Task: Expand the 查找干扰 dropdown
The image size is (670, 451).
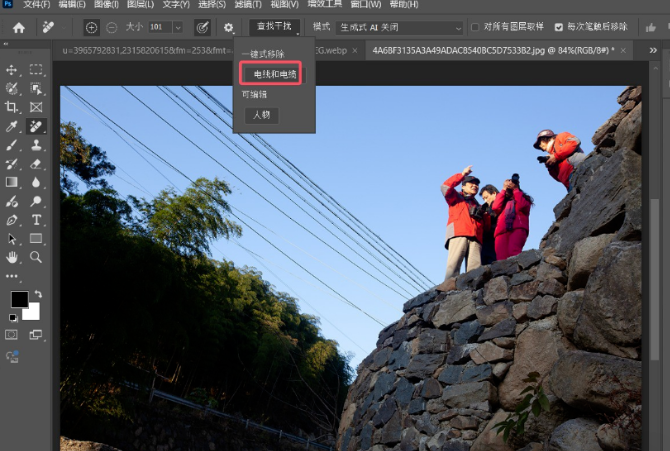Action: pyautogui.click(x=275, y=27)
